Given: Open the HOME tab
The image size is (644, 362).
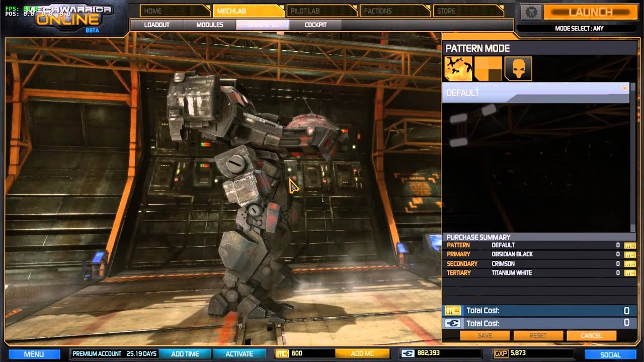Looking at the screenshot, I should (175, 11).
